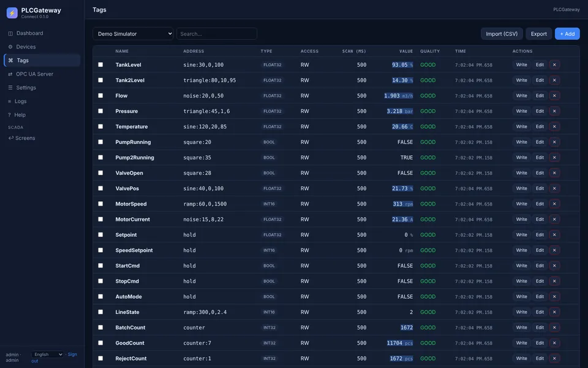Viewport: 588px width, 368px height.
Task: Click the RejectCount value 1672 pcs
Action: (401, 358)
